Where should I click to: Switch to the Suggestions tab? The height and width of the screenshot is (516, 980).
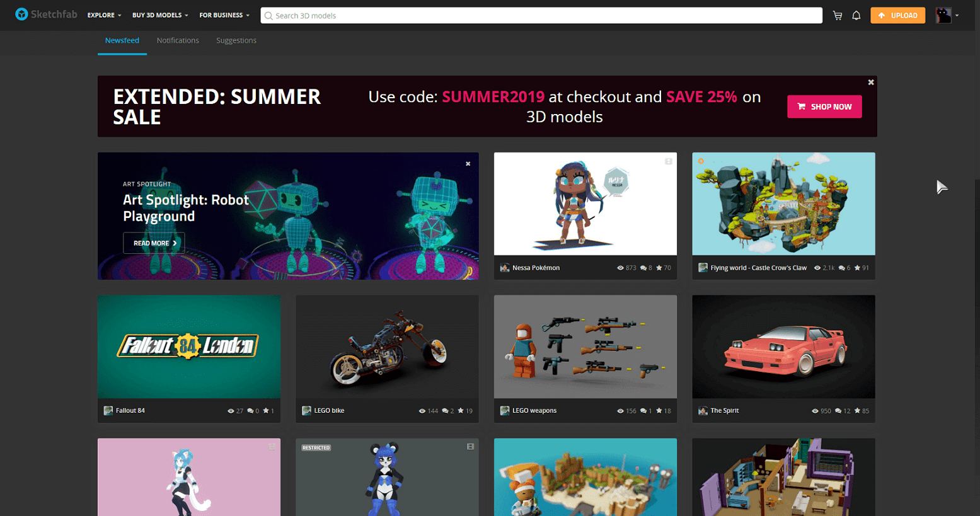(x=236, y=40)
